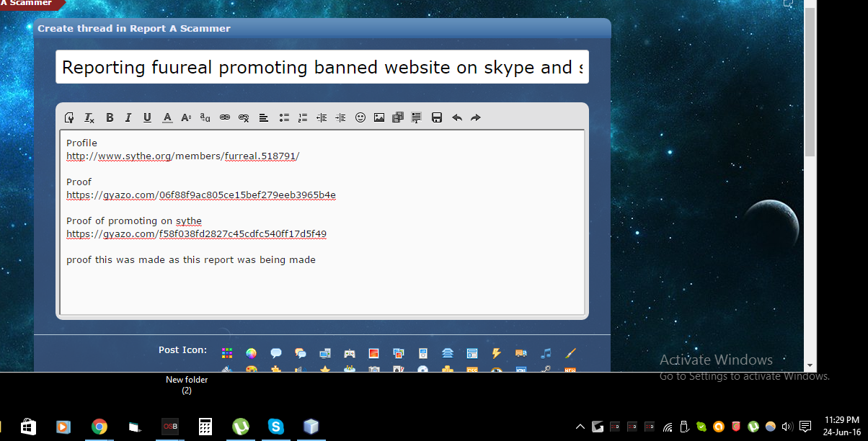Redo the last edit
The image size is (868, 441).
click(476, 117)
